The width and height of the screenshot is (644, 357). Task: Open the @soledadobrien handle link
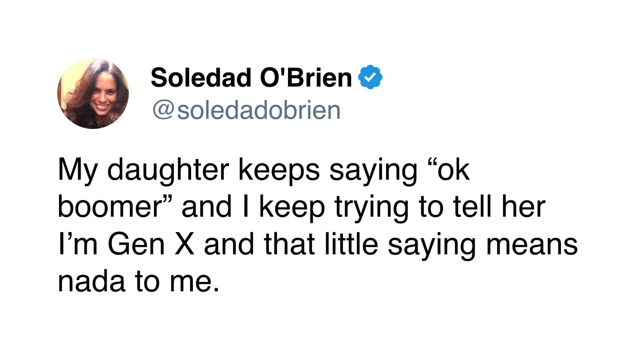point(246,110)
